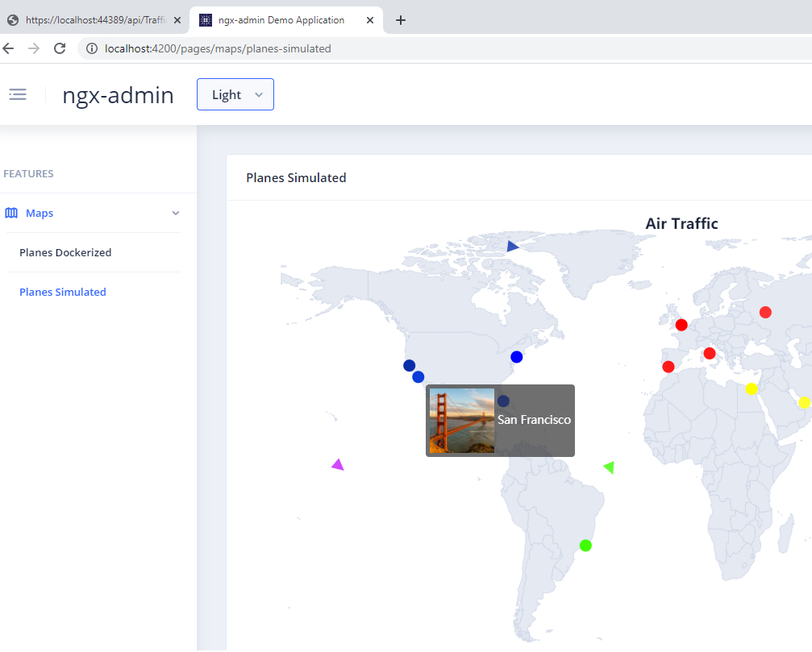Reload the current page
Screen dimensions: 812x652
pyautogui.click(x=60, y=48)
